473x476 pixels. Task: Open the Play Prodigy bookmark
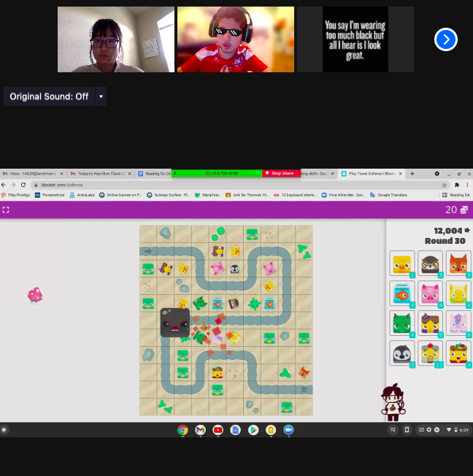point(15,195)
